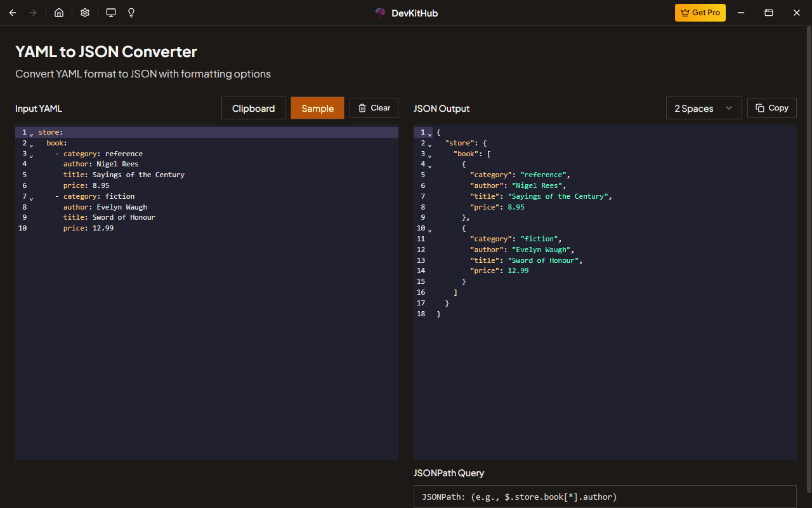The width and height of the screenshot is (812, 508).
Task: Open the 2 Spaces indentation dropdown
Action: (x=704, y=108)
